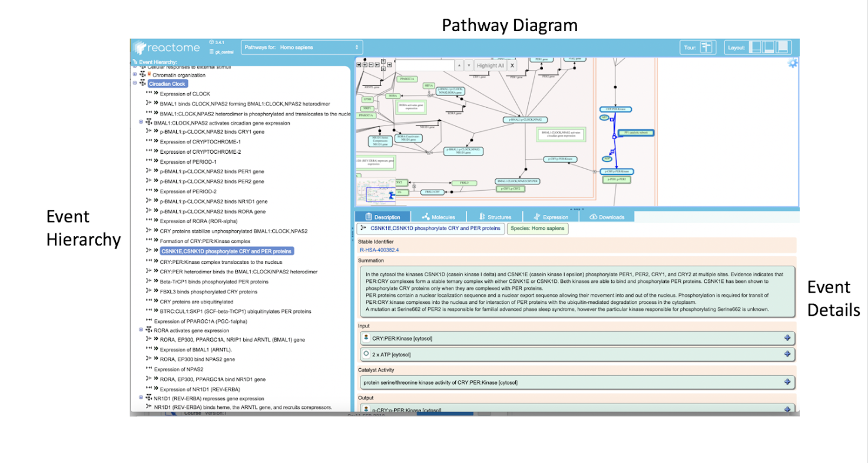Image resolution: width=868 pixels, height=463 pixels.
Task: Open the Pathways for species dropdown
Action: [x=302, y=47]
